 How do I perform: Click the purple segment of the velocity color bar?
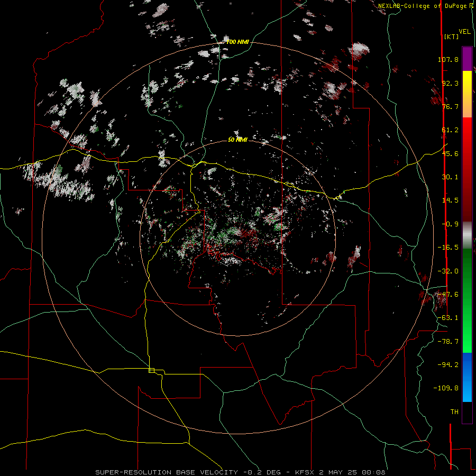click(467, 59)
